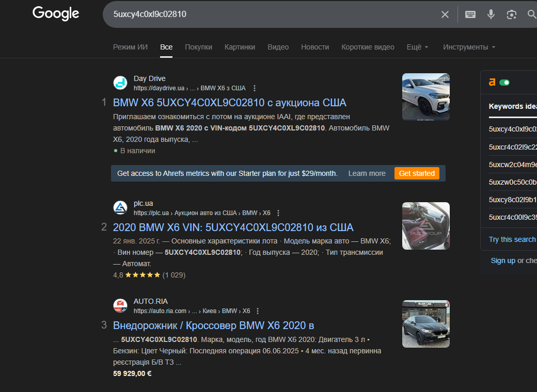
Task: Select the Все tab
Action: coord(166,47)
